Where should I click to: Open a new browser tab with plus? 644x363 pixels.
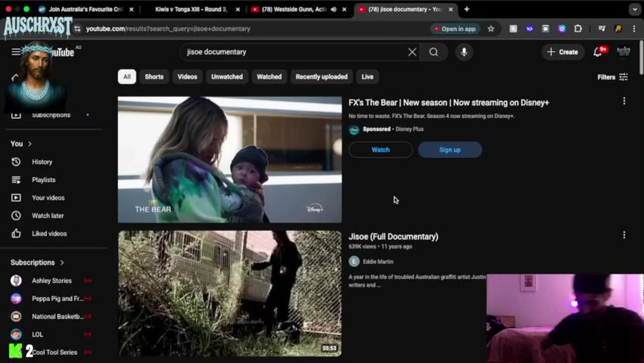click(x=467, y=9)
